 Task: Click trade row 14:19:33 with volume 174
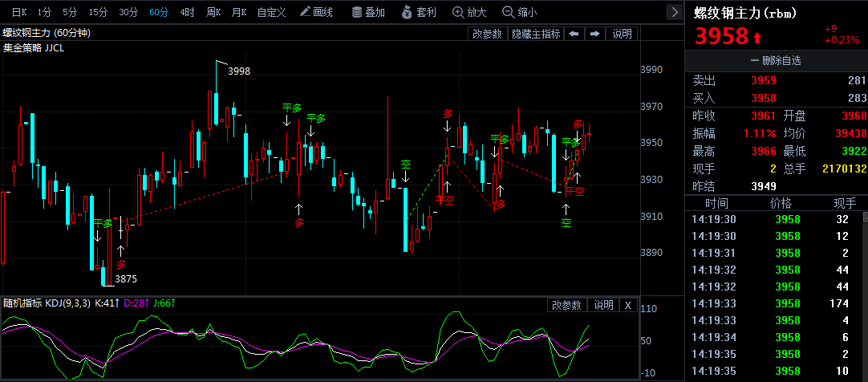pyautogui.click(x=775, y=303)
